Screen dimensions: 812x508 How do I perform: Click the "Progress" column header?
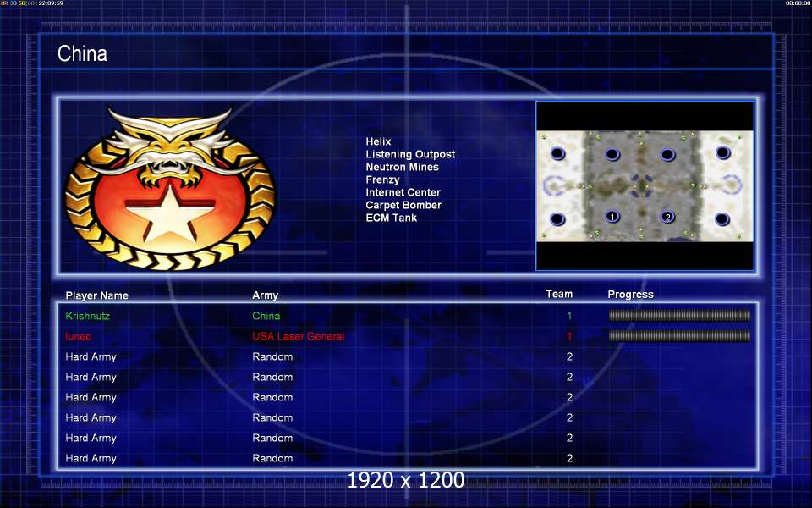(x=630, y=295)
